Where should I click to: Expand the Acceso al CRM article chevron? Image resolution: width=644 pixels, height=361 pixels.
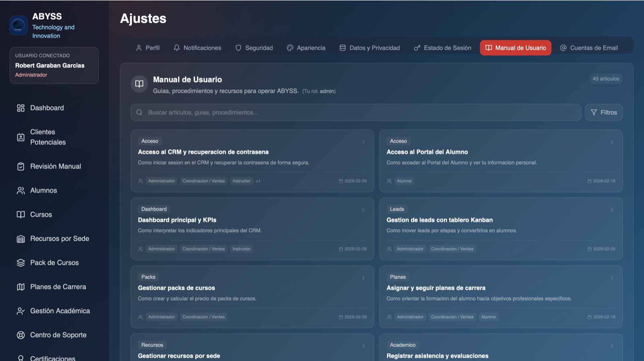click(x=363, y=142)
